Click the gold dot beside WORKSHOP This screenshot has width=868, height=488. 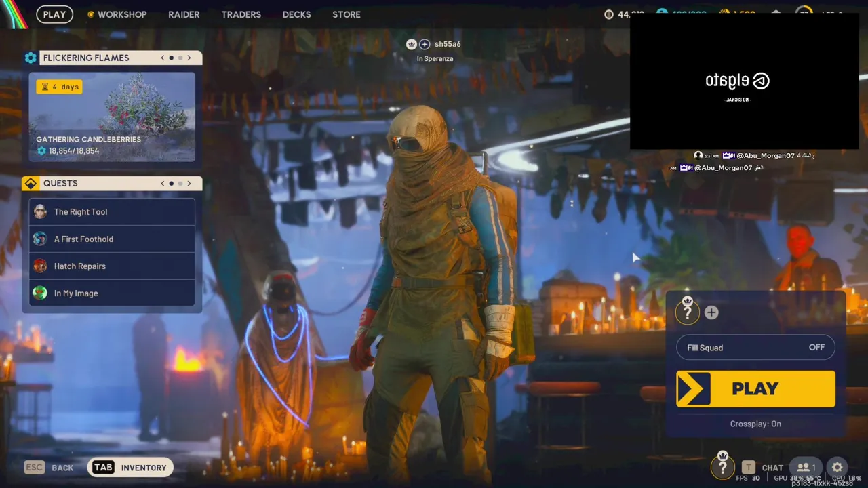click(90, 14)
